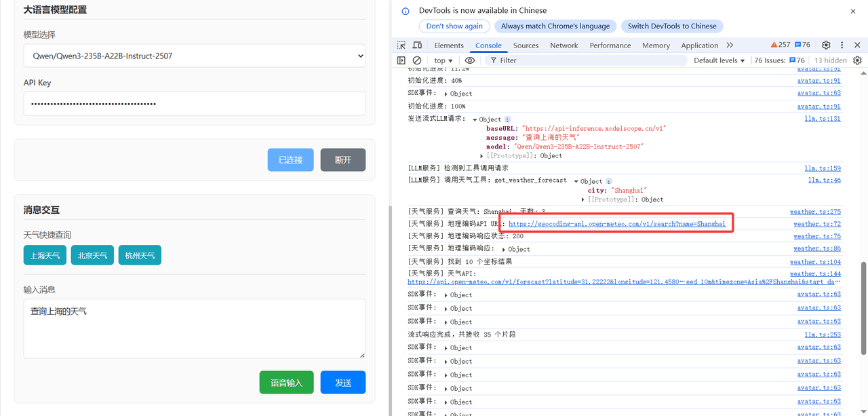Open DevTools settings gear in the tab bar
The height and width of the screenshot is (416, 868).
[x=826, y=45]
